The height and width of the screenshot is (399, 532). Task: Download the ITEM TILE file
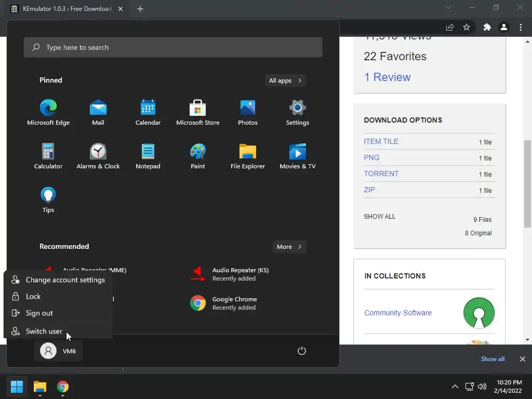381,141
